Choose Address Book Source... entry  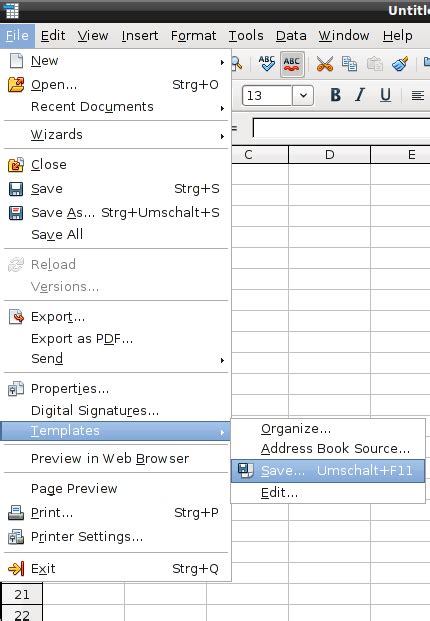[335, 449]
